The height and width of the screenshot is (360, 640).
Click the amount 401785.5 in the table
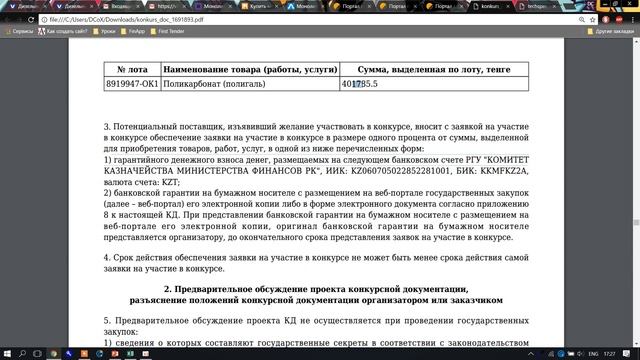(360, 84)
